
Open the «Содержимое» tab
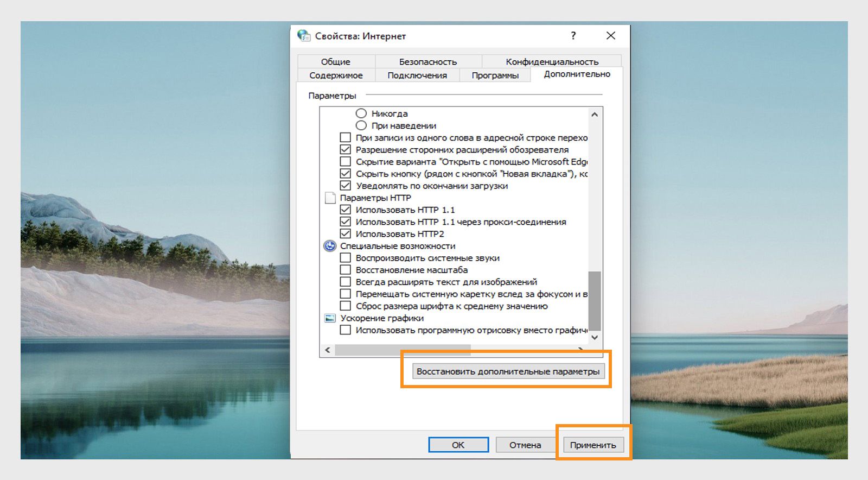336,75
